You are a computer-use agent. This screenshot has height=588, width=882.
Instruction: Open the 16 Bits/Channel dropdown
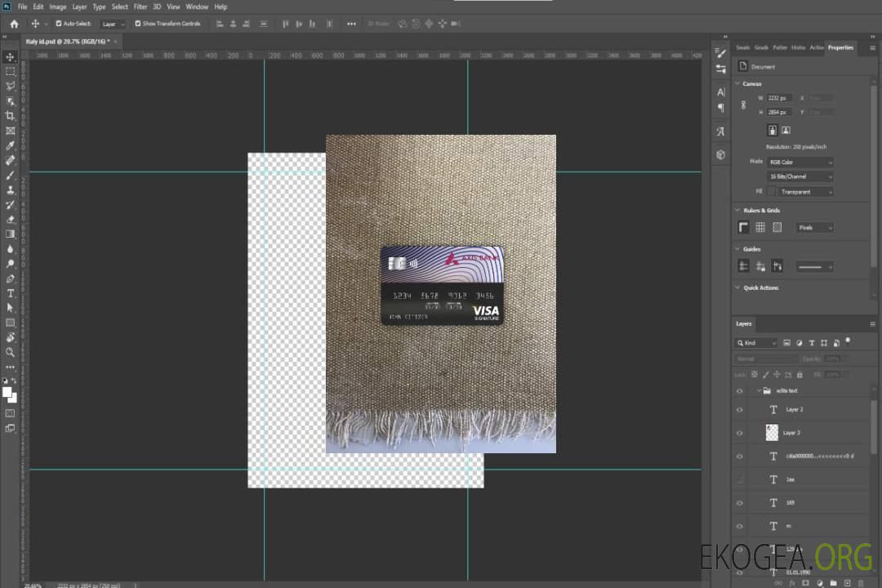click(x=800, y=176)
